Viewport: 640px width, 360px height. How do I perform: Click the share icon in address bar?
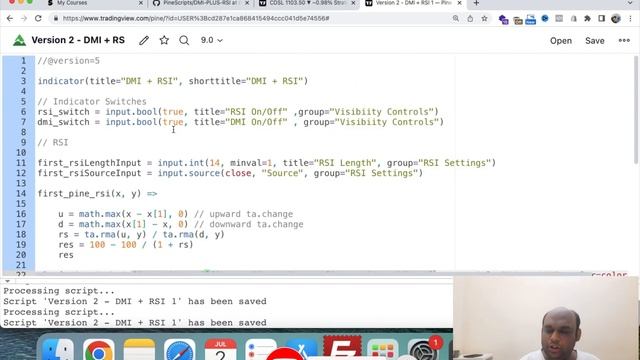coord(470,18)
